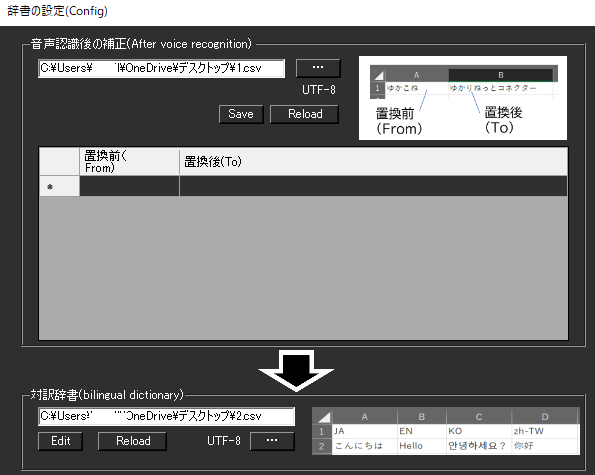Click the 2.csv file path field

tap(166, 416)
